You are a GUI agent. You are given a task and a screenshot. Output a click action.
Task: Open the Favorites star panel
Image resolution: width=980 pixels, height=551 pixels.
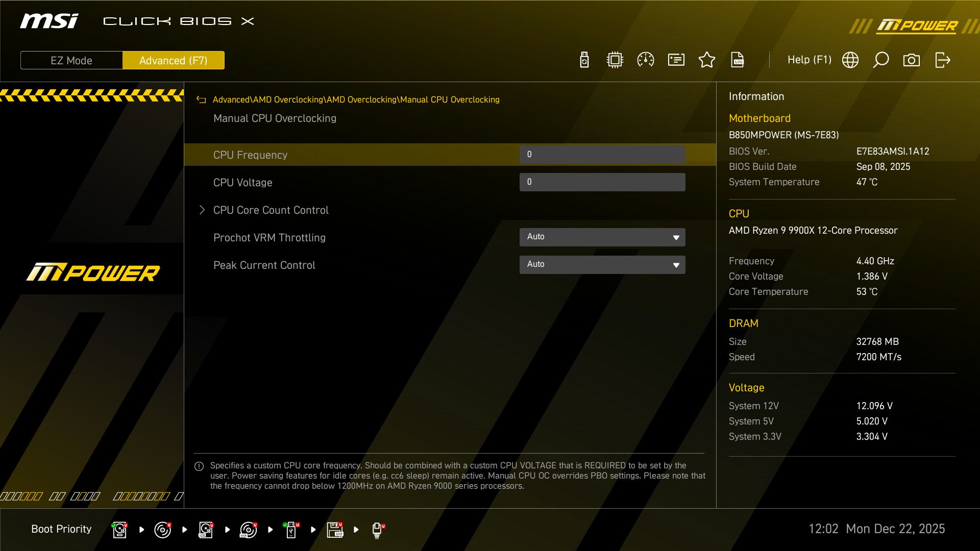coord(707,60)
